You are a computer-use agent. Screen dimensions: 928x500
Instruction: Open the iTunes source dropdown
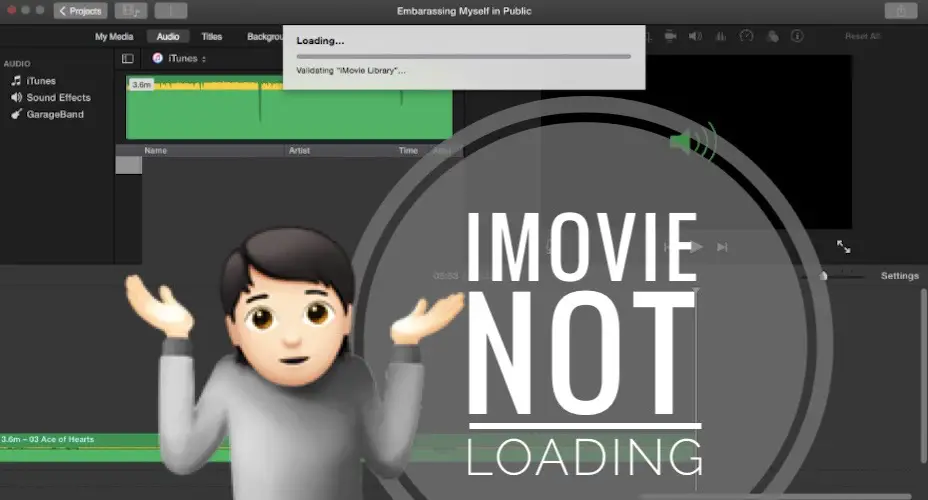[x=180, y=59]
